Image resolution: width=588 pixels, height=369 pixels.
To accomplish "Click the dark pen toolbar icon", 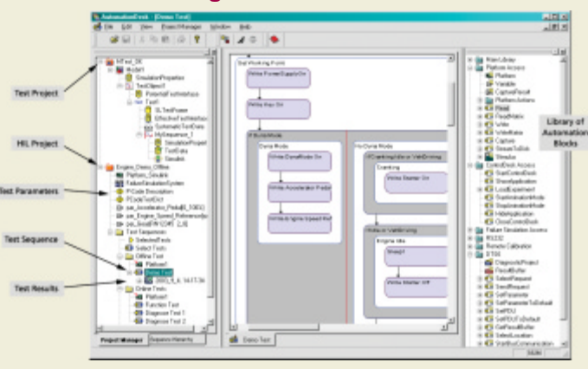I will click(x=241, y=39).
